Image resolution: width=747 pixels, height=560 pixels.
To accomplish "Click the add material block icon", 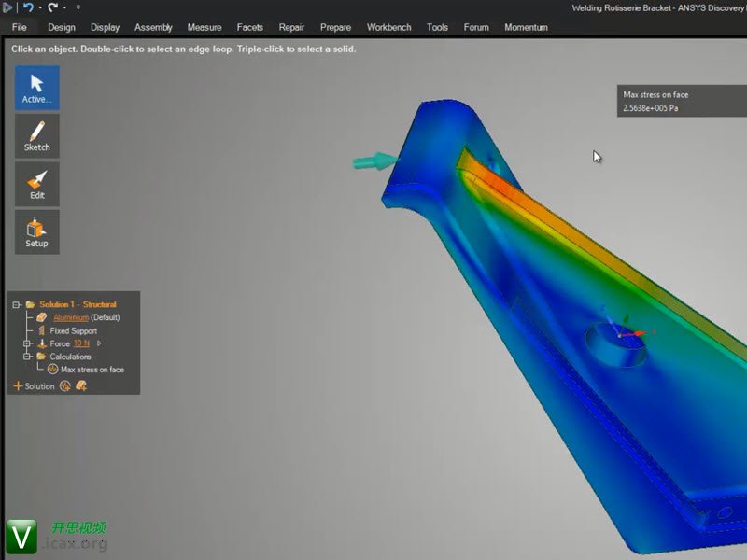I will click(x=81, y=385).
